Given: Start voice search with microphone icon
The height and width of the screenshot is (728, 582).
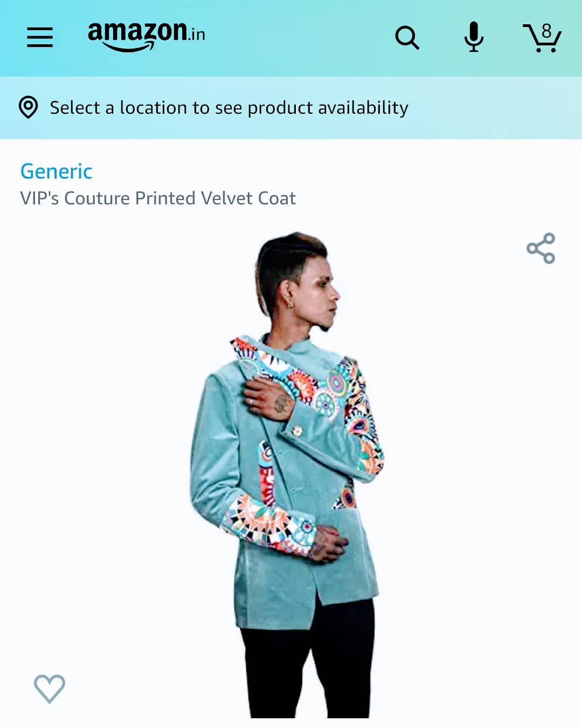Looking at the screenshot, I should point(474,37).
